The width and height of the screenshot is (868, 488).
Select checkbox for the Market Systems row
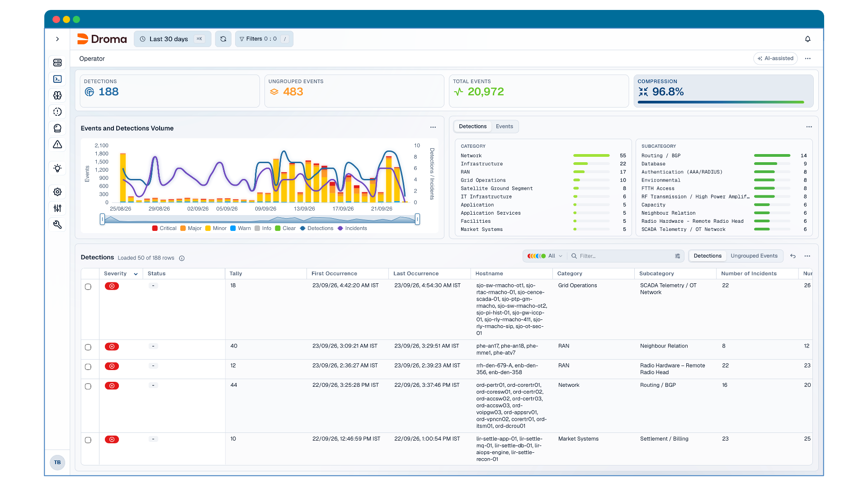pos(88,440)
